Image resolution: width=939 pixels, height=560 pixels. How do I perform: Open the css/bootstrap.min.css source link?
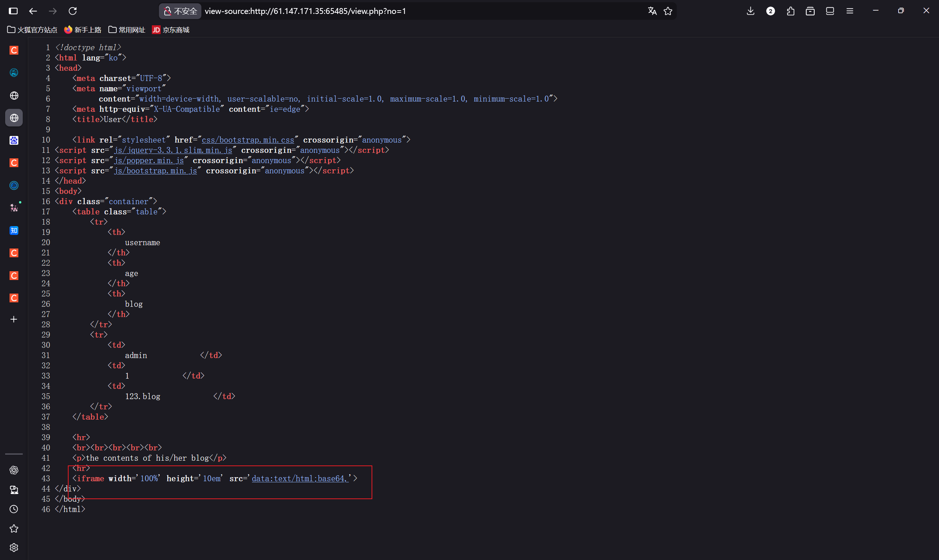248,140
